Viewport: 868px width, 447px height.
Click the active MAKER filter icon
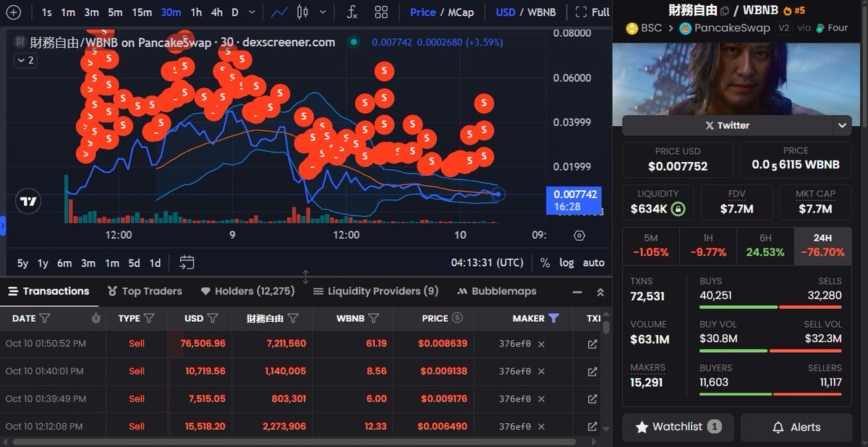pyautogui.click(x=553, y=318)
